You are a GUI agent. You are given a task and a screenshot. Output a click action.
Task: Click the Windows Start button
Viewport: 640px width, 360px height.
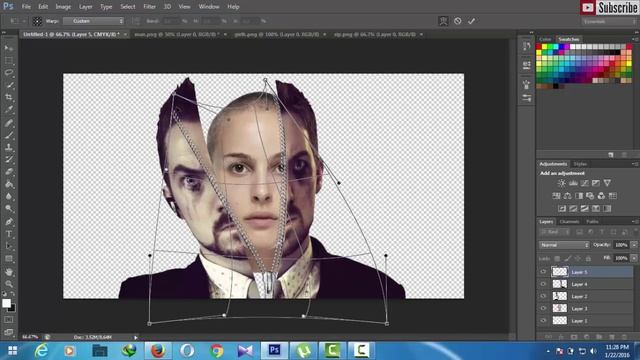click(13, 351)
